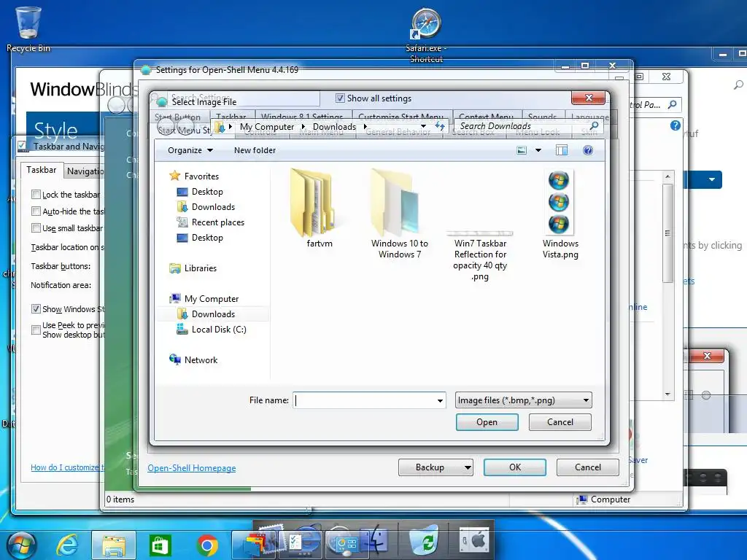The image size is (747, 560).
Task: Open file dialog help icon
Action: [588, 150]
